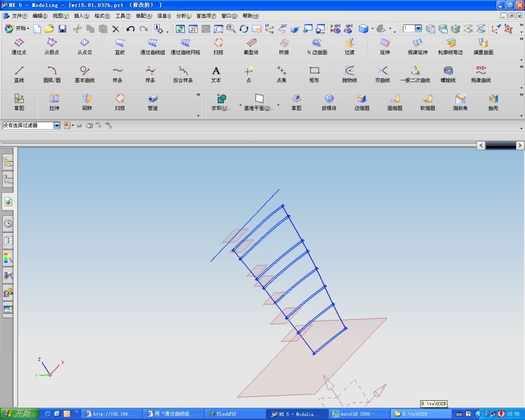Open the Part Navigator sidebar icon
525x420 pixels.
tap(8, 180)
